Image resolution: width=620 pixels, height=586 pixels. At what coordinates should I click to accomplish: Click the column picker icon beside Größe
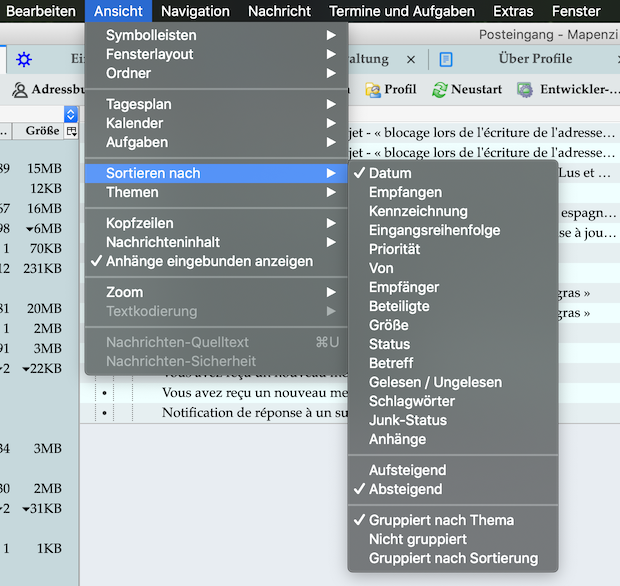click(x=71, y=131)
